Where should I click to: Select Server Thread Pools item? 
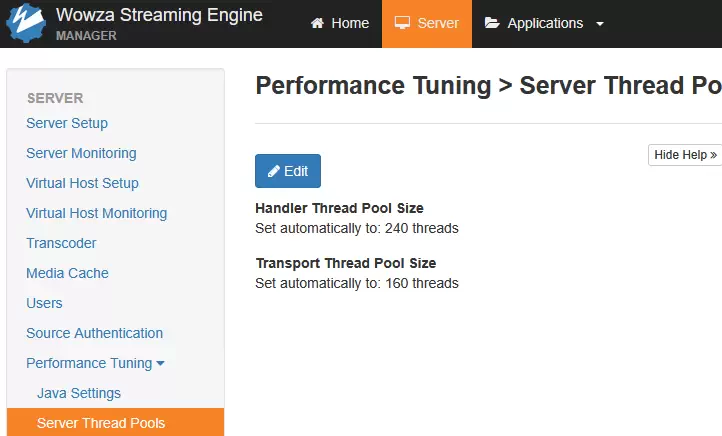pyautogui.click(x=116, y=422)
